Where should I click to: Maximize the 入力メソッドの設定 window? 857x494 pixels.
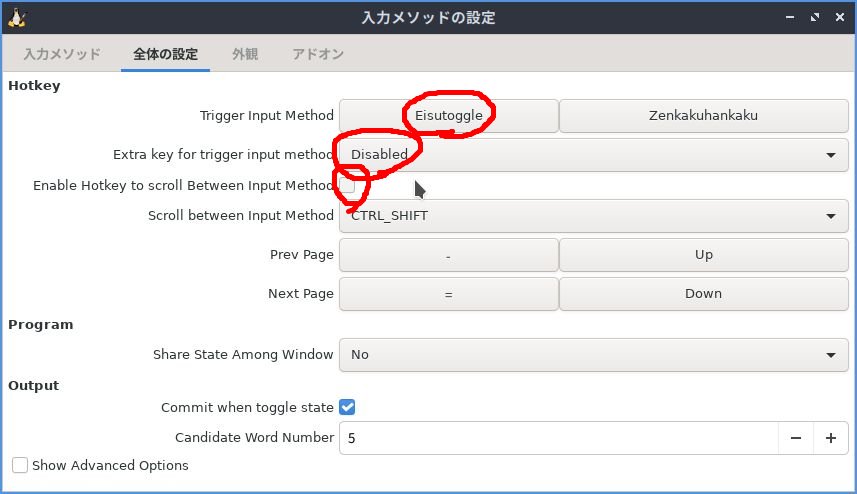(x=815, y=17)
